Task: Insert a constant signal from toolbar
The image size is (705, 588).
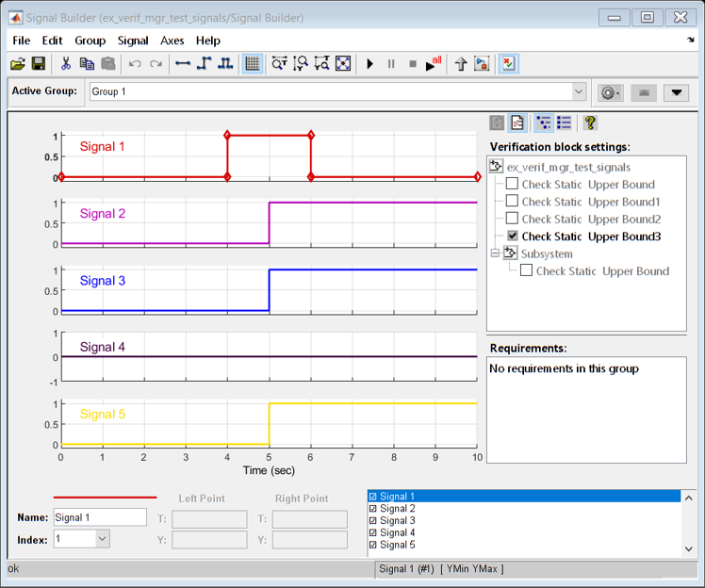Action: pos(183,64)
